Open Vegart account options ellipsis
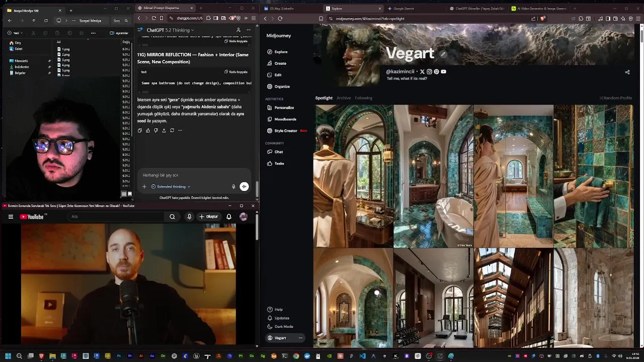 tap(300, 338)
